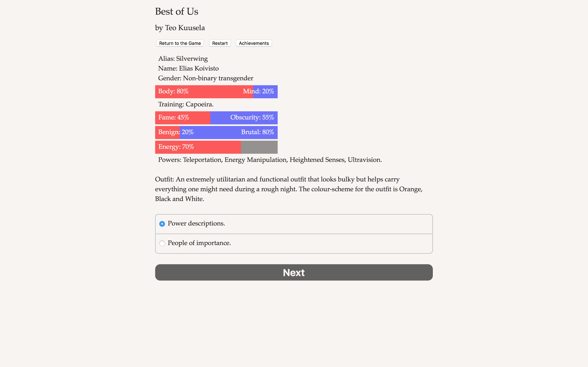Click the Powers list text
The width and height of the screenshot is (588, 367).
(270, 160)
